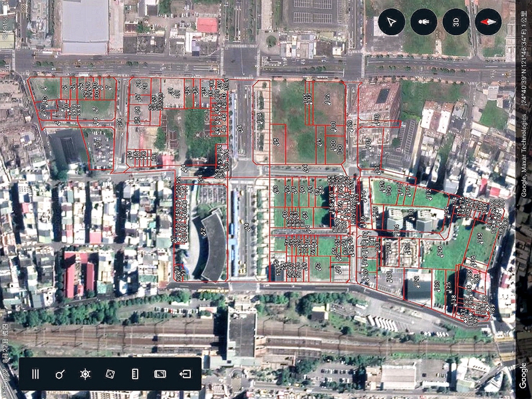This screenshot has height=399, width=532.
Task: Enable Street View with the pegman button
Action: click(424, 22)
